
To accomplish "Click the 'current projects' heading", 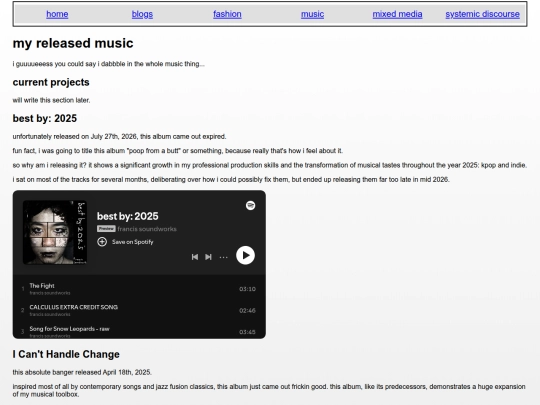I will 51,82.
